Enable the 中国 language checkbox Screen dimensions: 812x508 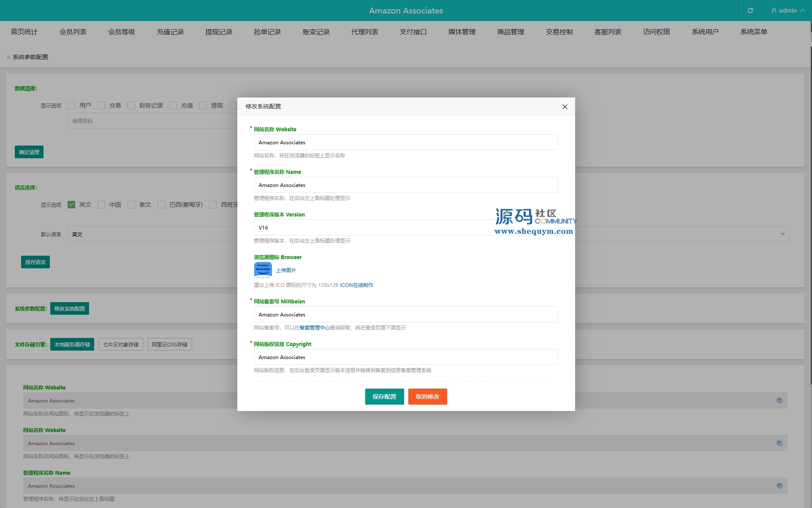click(101, 205)
